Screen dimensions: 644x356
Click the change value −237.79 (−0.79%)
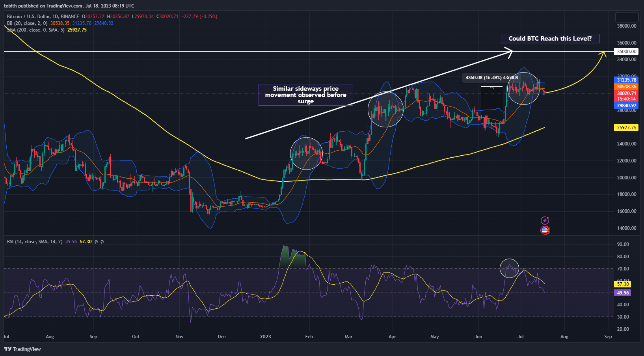[x=199, y=17]
